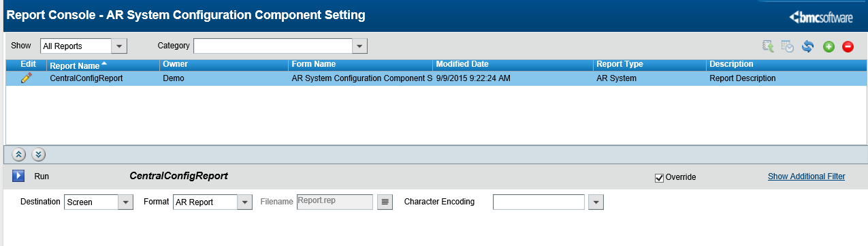
Task: Click the Destination Screen value field
Action: tap(91, 202)
